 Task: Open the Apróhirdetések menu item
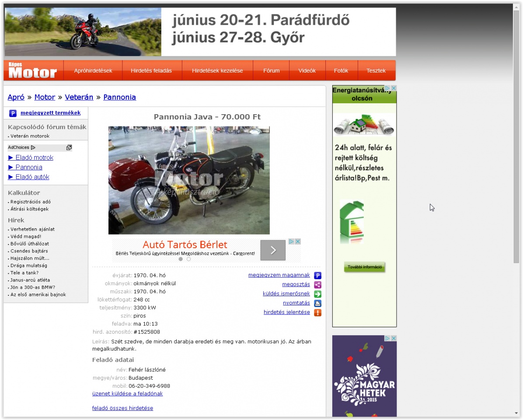coord(93,71)
